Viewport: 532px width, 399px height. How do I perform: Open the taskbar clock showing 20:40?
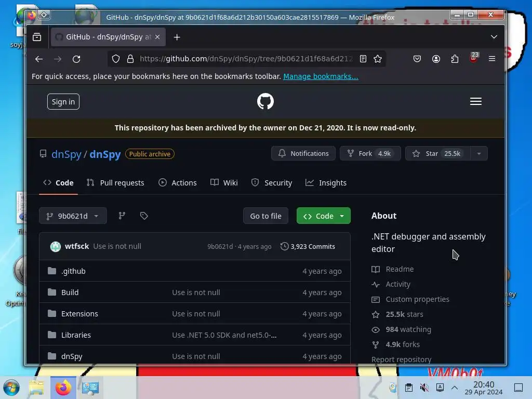pyautogui.click(x=484, y=388)
